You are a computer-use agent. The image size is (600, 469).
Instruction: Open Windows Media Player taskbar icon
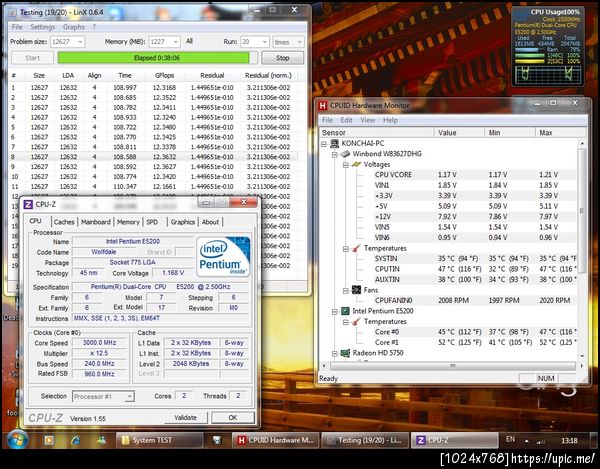pyautogui.click(x=49, y=440)
